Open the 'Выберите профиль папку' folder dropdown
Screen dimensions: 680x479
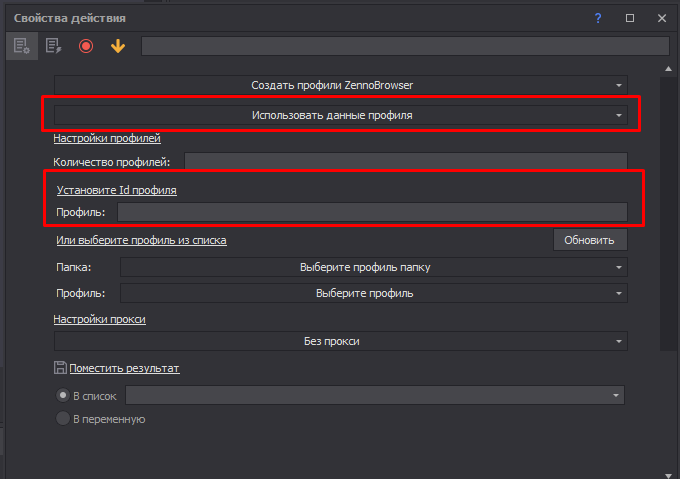coord(373,267)
